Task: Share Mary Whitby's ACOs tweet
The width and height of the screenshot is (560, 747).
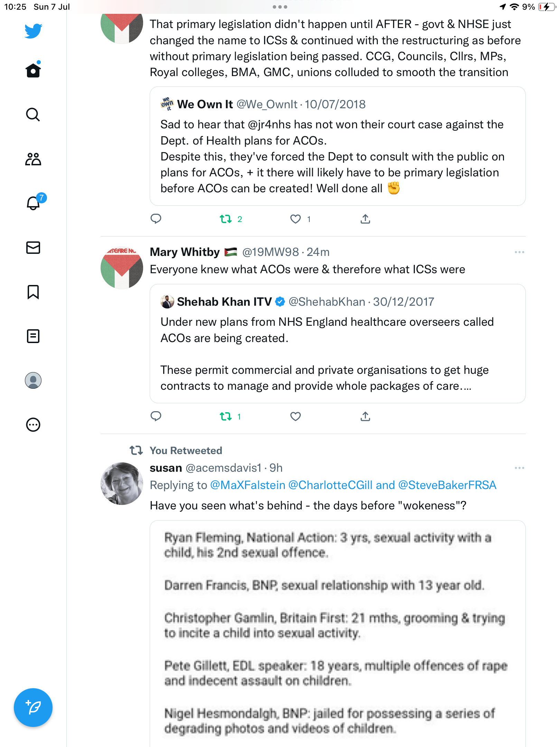Action: pyautogui.click(x=365, y=416)
